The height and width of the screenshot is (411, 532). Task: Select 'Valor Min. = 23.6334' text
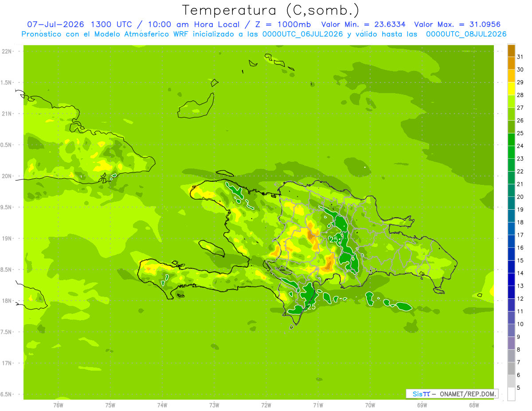pyautogui.click(x=364, y=24)
